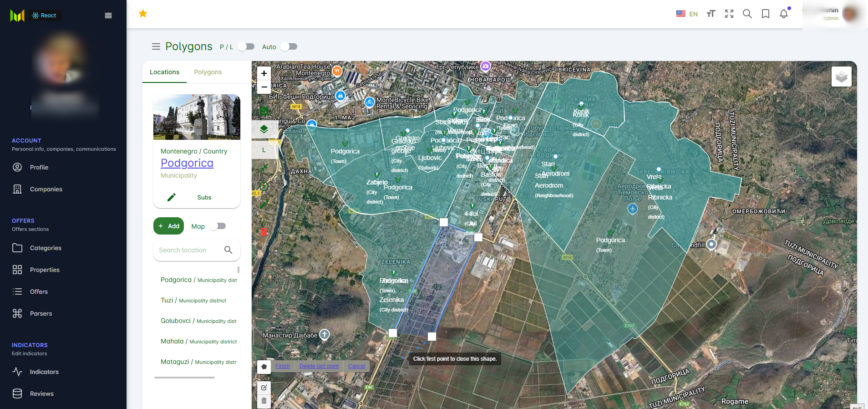868x409 pixels.
Task: Click the Podgorica building thumbnail image
Action: point(197,117)
